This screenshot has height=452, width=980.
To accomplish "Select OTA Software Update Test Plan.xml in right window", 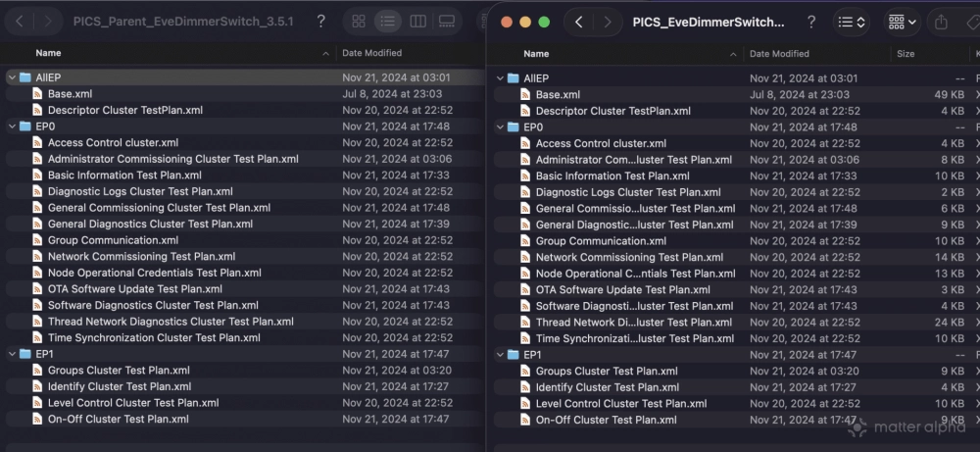I will tap(622, 290).
